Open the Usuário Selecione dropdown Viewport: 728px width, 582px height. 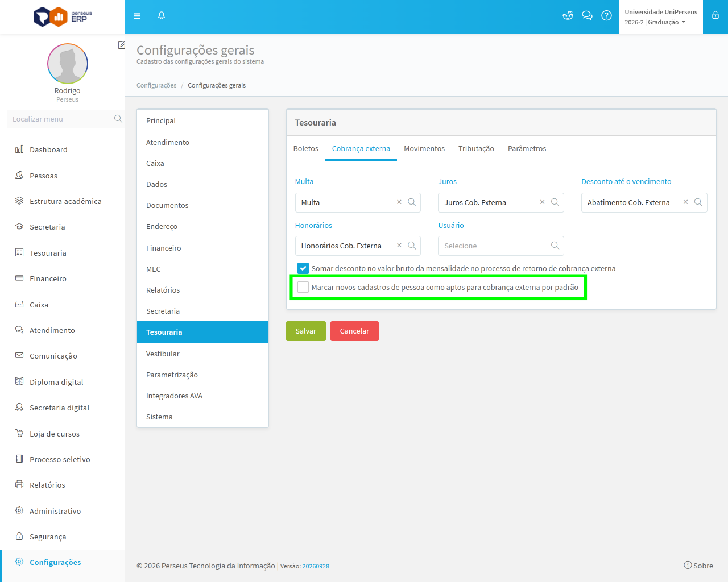pyautogui.click(x=500, y=246)
